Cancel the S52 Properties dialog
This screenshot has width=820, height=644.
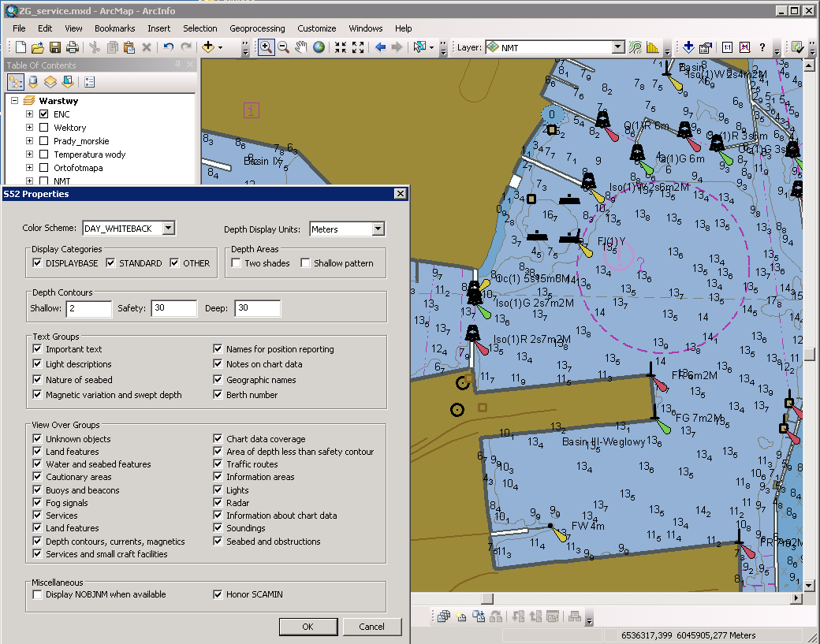(372, 626)
